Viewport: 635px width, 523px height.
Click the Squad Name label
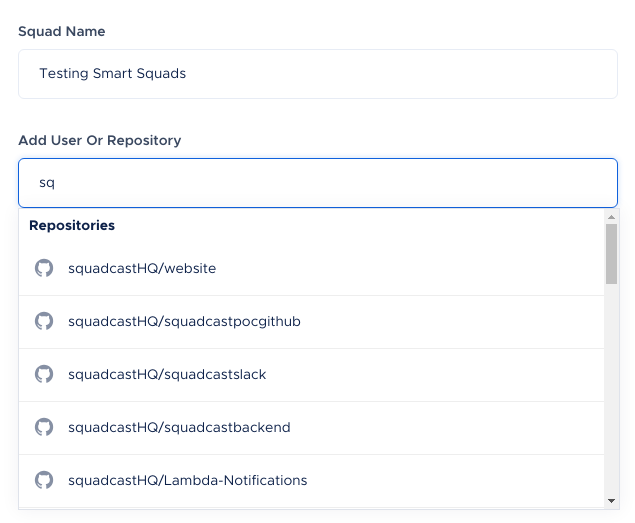pos(62,32)
